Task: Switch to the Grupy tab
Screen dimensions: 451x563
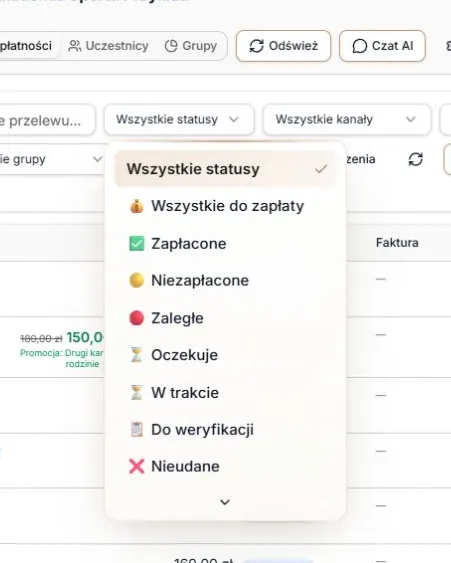Action: coord(191,46)
